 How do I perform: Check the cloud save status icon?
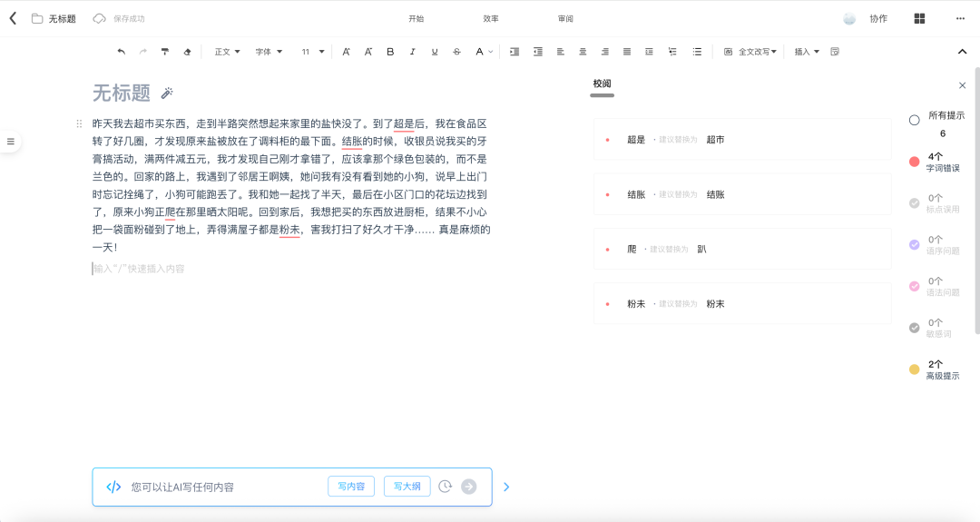(100, 19)
